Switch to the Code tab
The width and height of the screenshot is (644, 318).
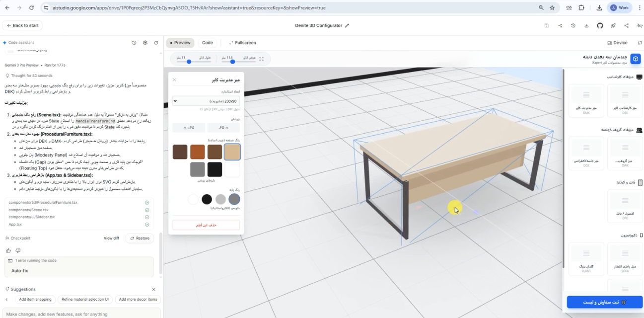point(208,43)
